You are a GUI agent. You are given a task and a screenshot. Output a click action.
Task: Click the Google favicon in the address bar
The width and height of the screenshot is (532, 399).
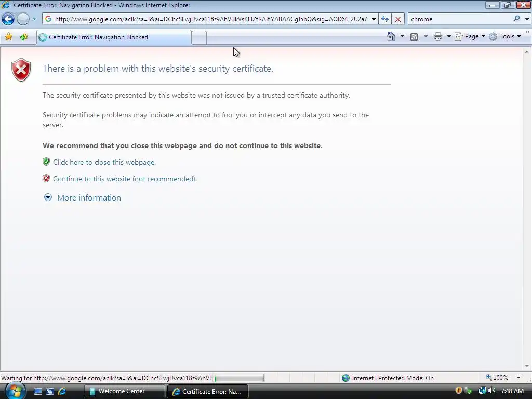48,19
